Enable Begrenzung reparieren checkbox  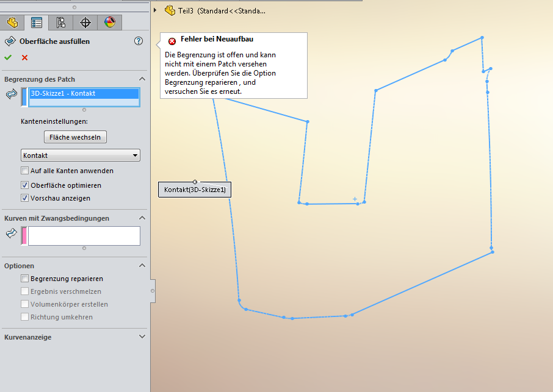(24, 279)
